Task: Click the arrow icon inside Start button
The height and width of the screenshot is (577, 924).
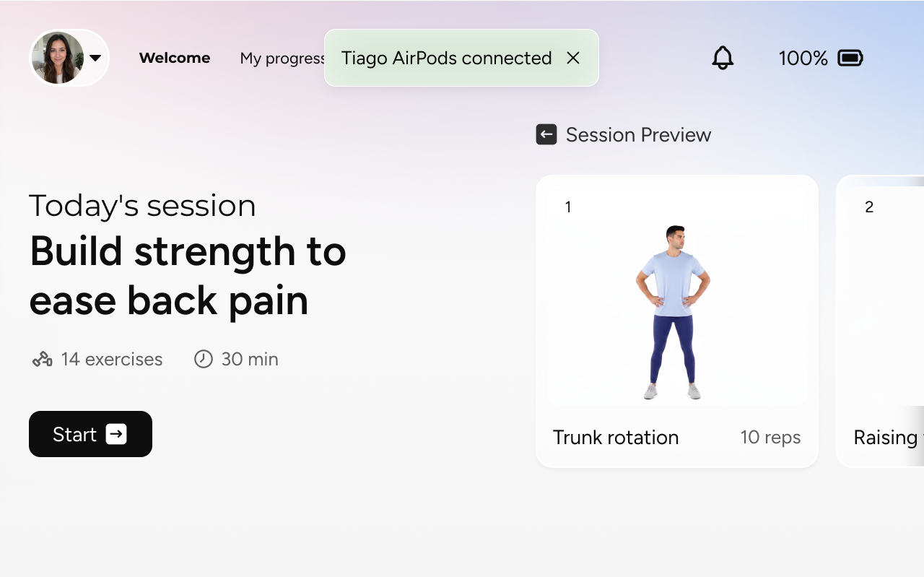Action: (x=116, y=434)
